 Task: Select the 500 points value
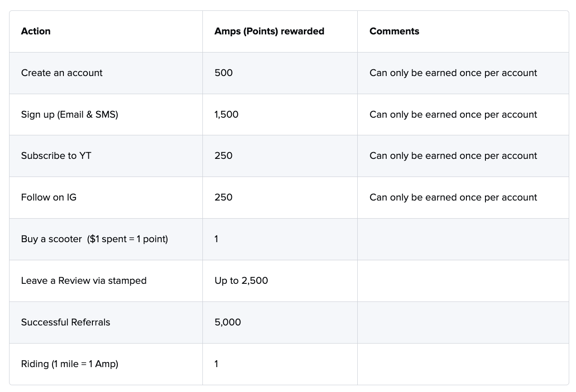tap(223, 73)
